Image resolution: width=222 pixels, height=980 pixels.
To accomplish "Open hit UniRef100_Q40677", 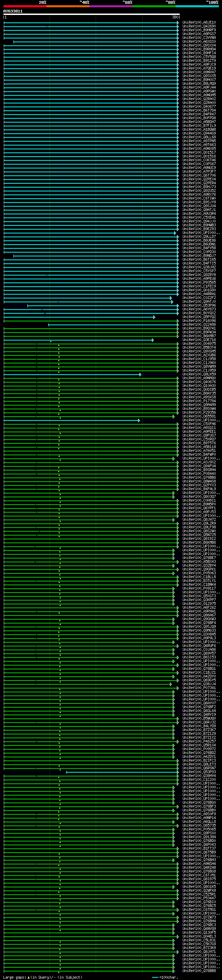I will [199, 106].
